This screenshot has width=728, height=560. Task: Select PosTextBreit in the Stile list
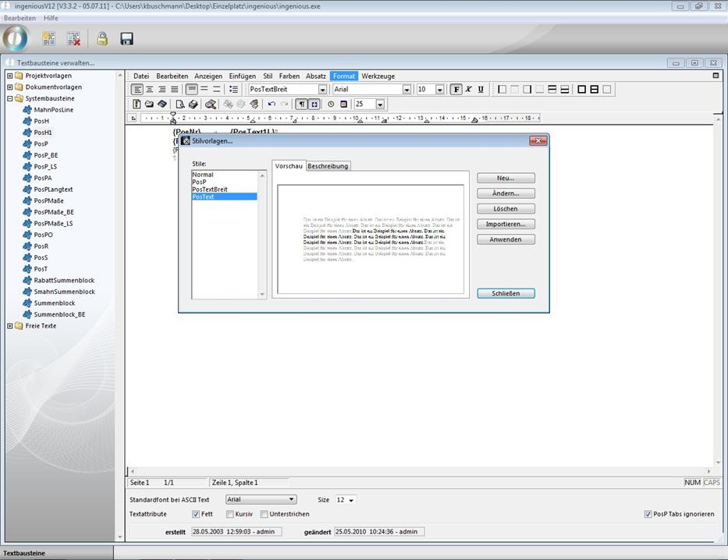[209, 190]
